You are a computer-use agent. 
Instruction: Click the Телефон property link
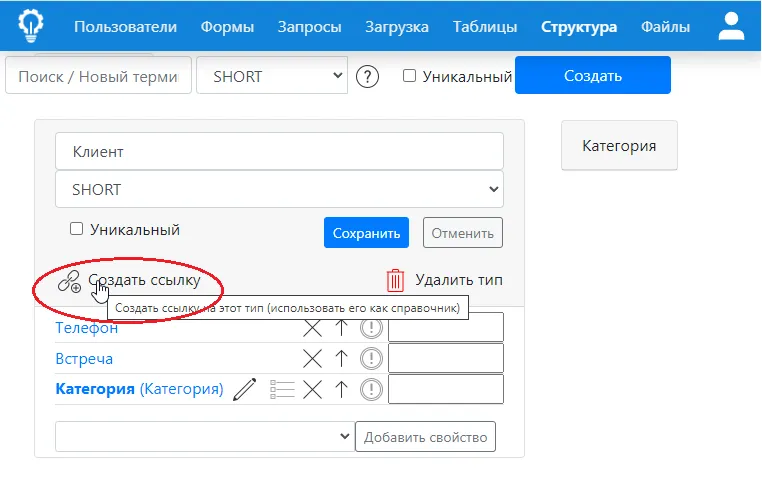[x=87, y=328]
